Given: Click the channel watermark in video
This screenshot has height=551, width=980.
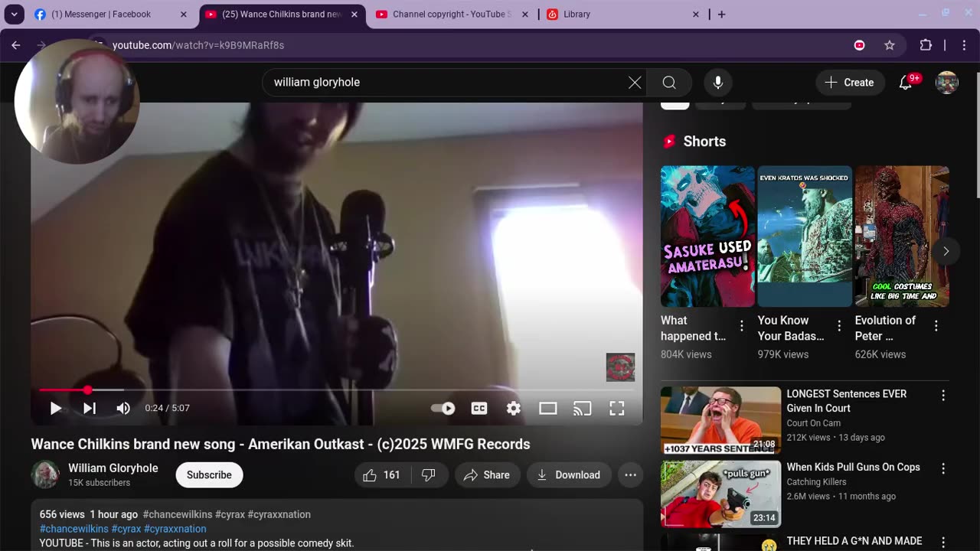Looking at the screenshot, I should coord(620,367).
